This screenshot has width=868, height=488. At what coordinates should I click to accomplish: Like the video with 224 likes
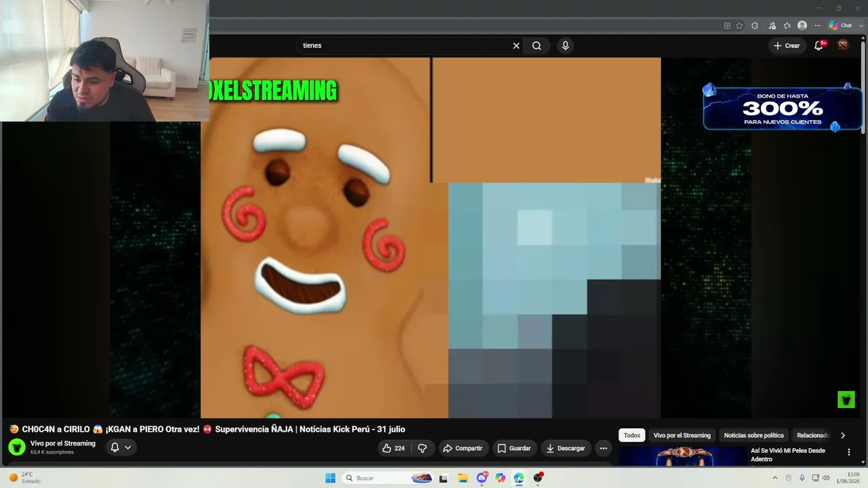(393, 448)
